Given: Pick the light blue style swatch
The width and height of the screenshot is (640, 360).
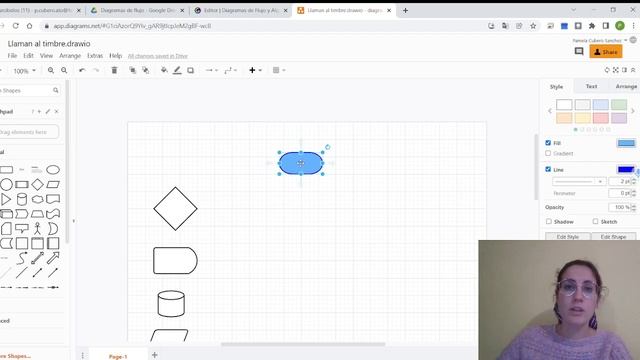Looking at the screenshot, I should [600, 104].
